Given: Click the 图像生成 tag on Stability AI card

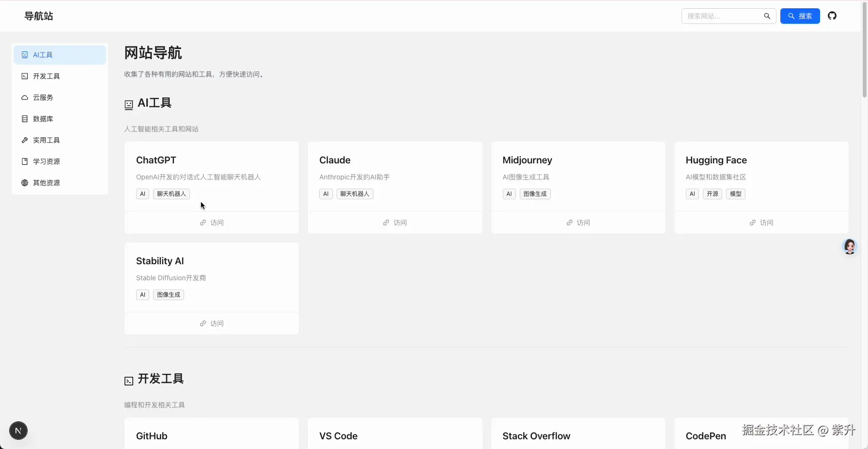Looking at the screenshot, I should [x=168, y=295].
